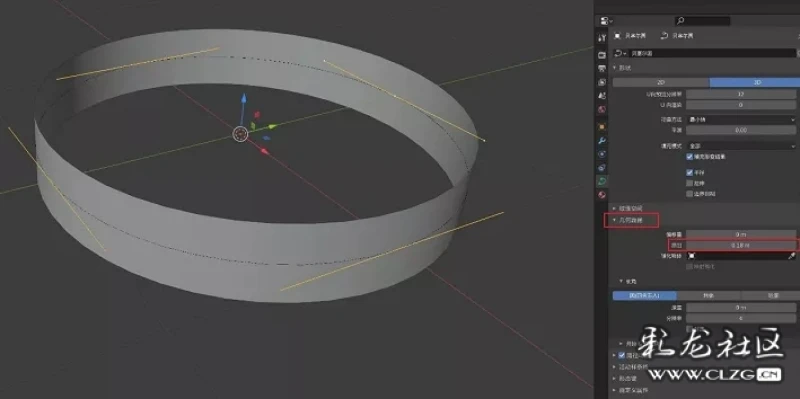Open the Modifiers wrench tab

(x=602, y=140)
